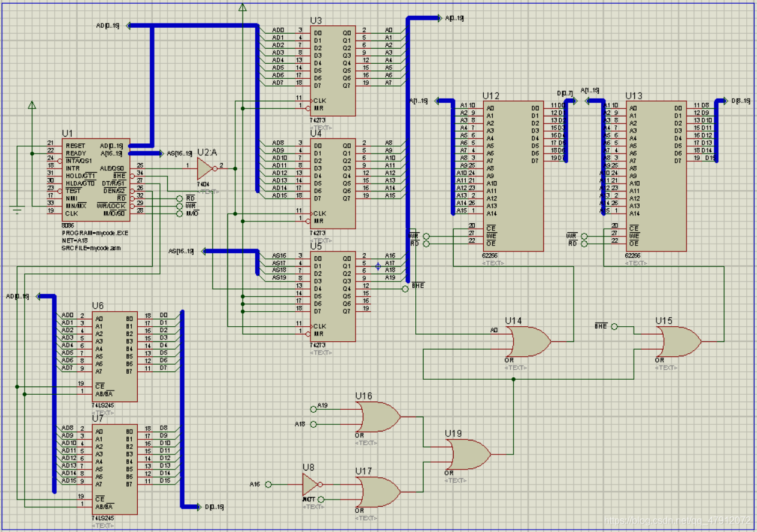This screenshot has height=532, width=757.
Task: Click the DT/R/S1 pin on U1
Action: click(113, 183)
